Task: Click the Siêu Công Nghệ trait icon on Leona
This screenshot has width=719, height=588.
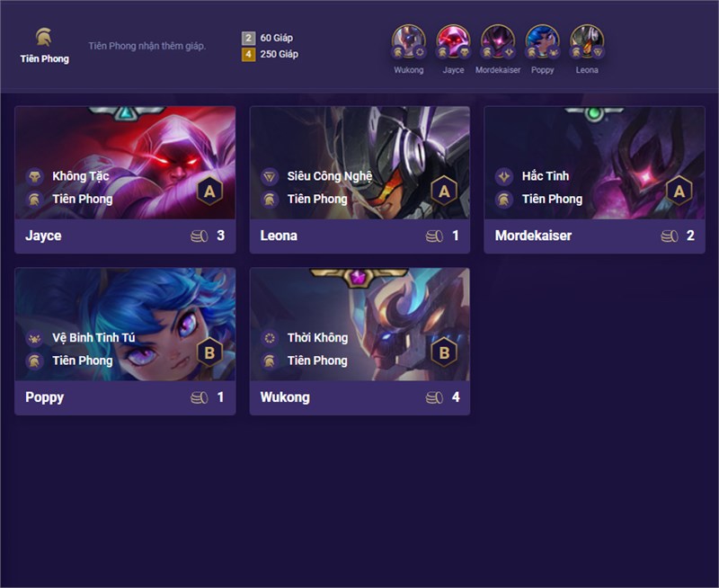Action: 270,176
